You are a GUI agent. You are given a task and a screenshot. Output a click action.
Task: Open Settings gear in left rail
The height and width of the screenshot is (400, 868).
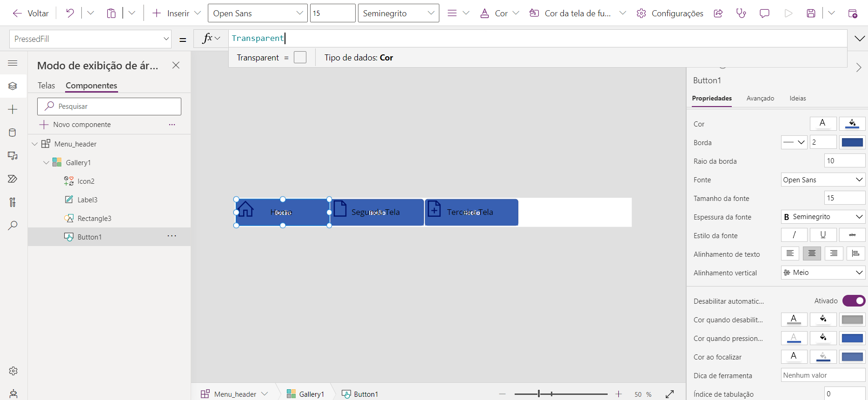13,371
